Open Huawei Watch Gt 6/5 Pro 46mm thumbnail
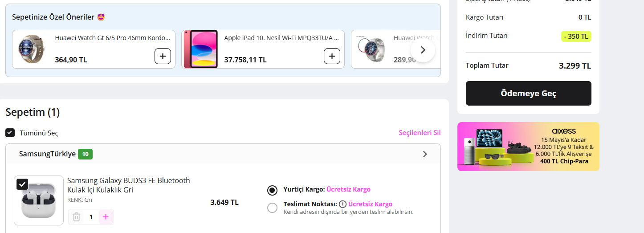This screenshot has width=644, height=233. point(31,49)
